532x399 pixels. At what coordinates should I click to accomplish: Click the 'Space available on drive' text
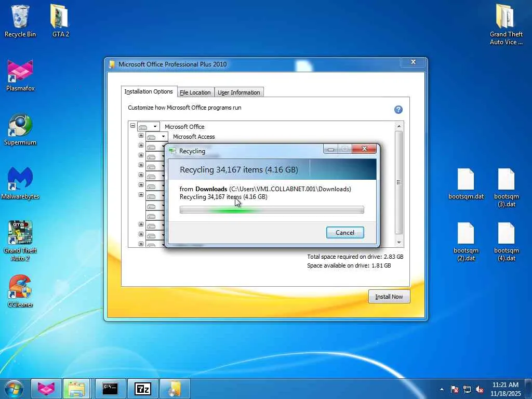tap(349, 265)
